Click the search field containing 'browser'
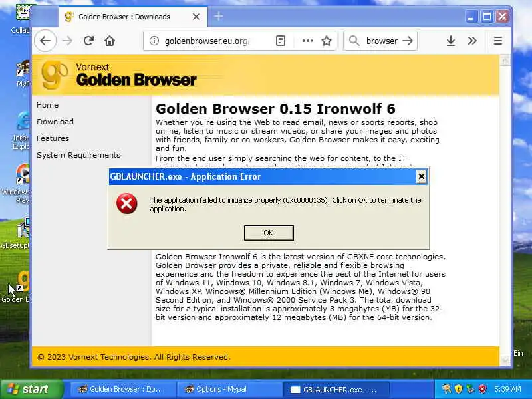This screenshot has width=532, height=399. tap(382, 41)
